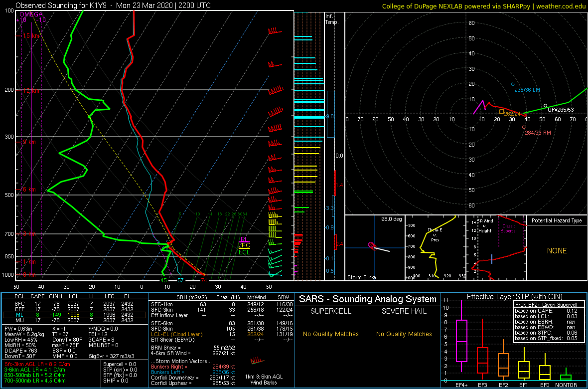
Task: Click the 700-500mb LR = 4.5 C/km line
Action: point(35,381)
